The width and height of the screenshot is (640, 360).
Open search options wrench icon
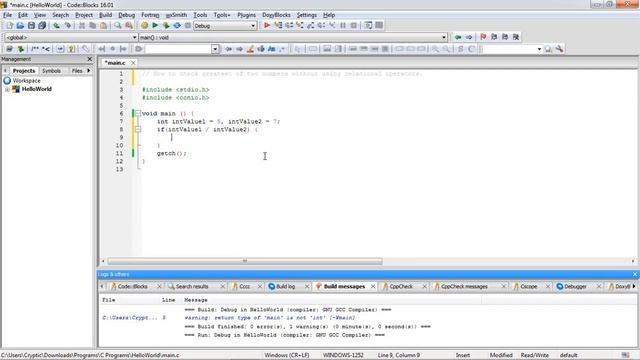(559, 49)
